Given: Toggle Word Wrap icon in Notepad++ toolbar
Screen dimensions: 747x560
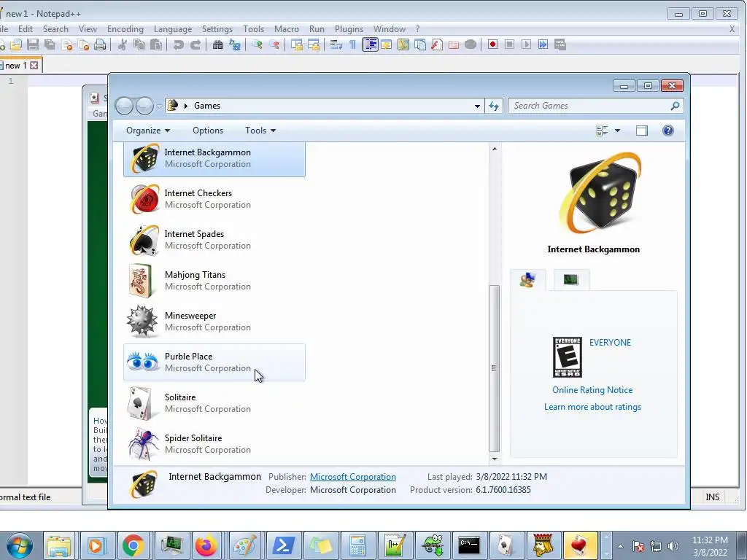Looking at the screenshot, I should pos(336,44).
